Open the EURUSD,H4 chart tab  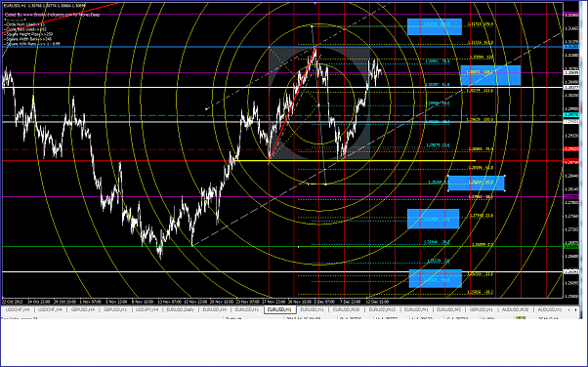click(215, 309)
